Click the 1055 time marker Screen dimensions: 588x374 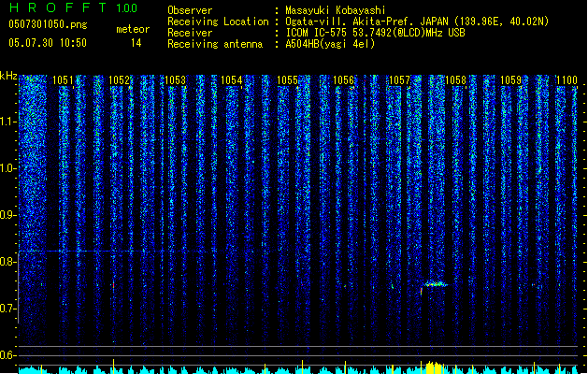pyautogui.click(x=287, y=80)
